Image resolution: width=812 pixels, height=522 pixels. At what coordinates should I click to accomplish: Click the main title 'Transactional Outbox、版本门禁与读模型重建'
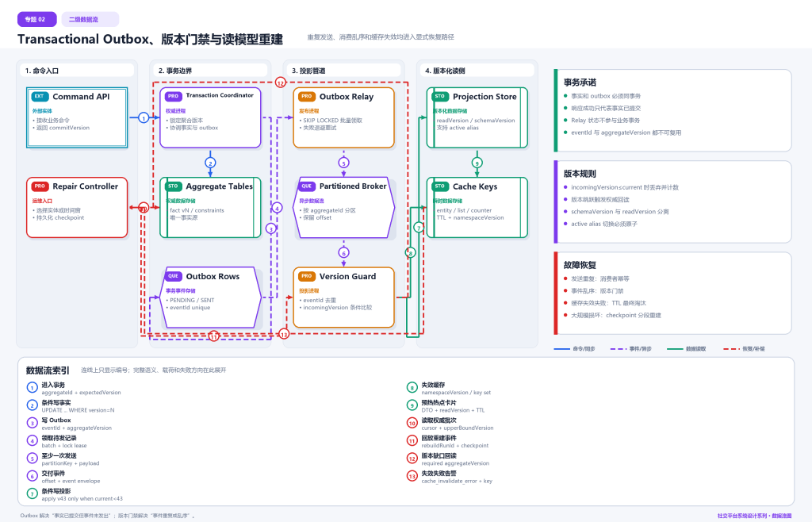(150, 40)
